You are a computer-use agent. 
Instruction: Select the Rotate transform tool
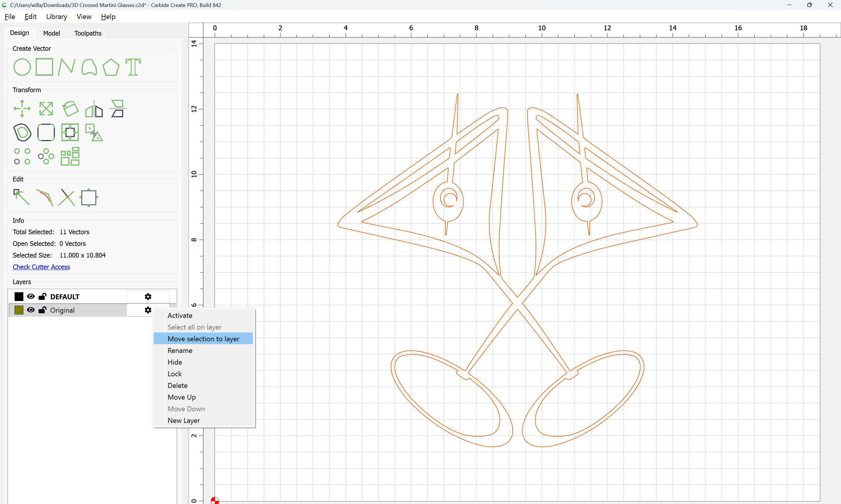click(x=70, y=109)
